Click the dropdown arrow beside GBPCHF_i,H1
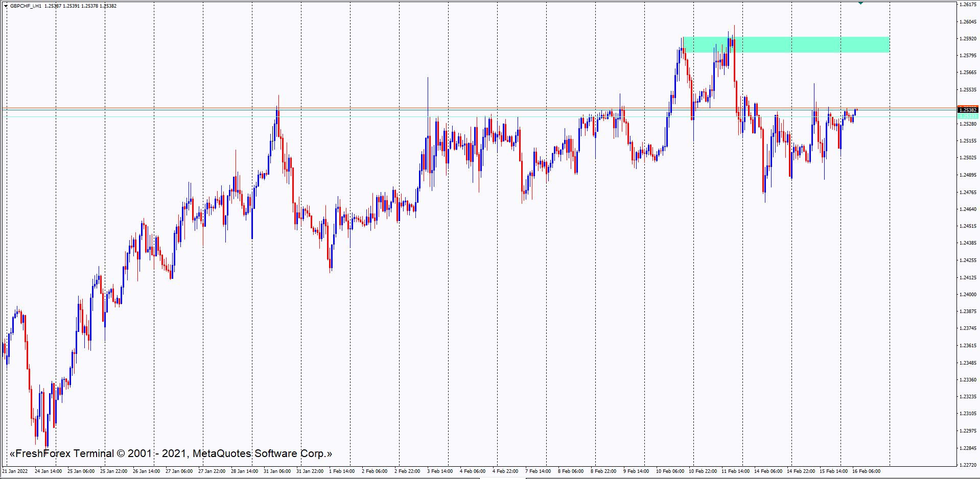 pyautogui.click(x=6, y=6)
